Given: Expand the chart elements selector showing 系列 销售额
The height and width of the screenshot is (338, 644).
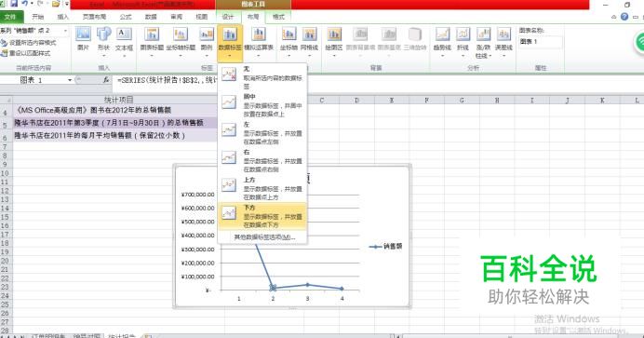Looking at the screenshot, I should 65,31.
